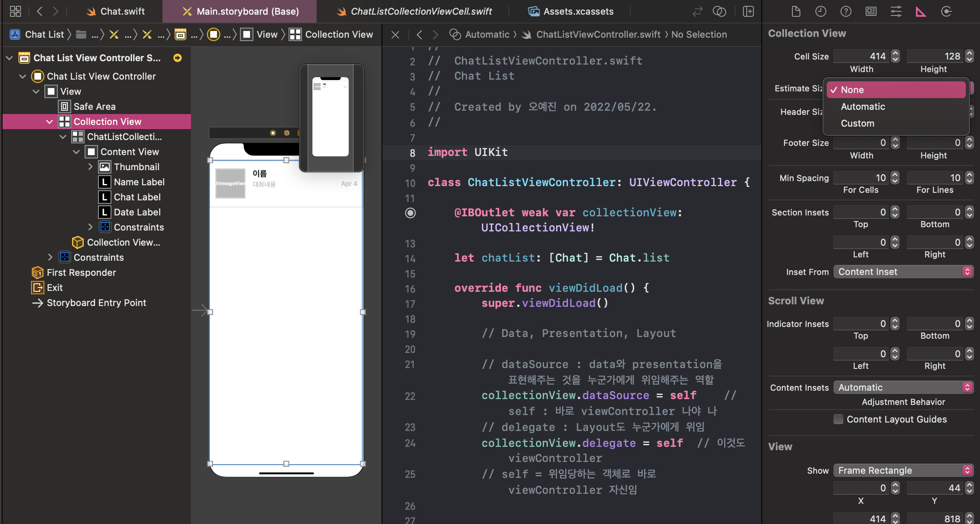Open the Inset From Content Inset dropdown
This screenshot has width=980, height=524.
[x=903, y=272]
